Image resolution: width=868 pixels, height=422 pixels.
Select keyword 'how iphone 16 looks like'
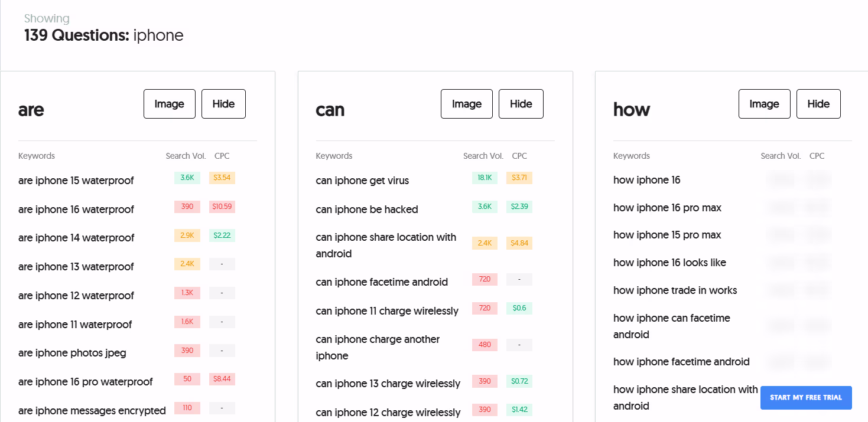669,263
